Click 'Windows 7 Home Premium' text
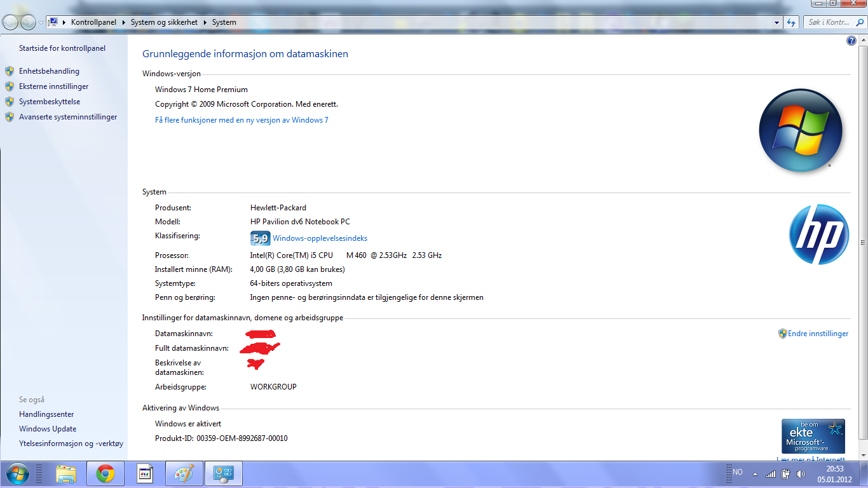The height and width of the screenshot is (488, 868). point(201,90)
